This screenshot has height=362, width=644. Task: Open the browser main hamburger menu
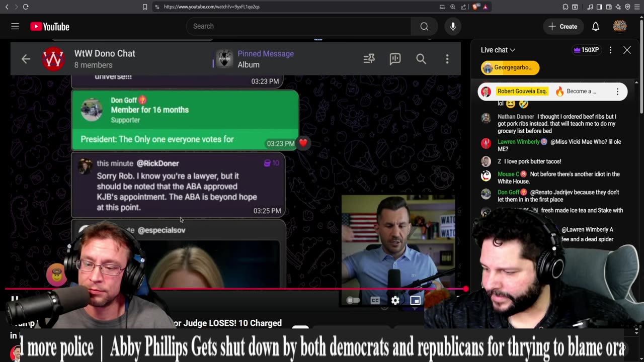(x=637, y=7)
